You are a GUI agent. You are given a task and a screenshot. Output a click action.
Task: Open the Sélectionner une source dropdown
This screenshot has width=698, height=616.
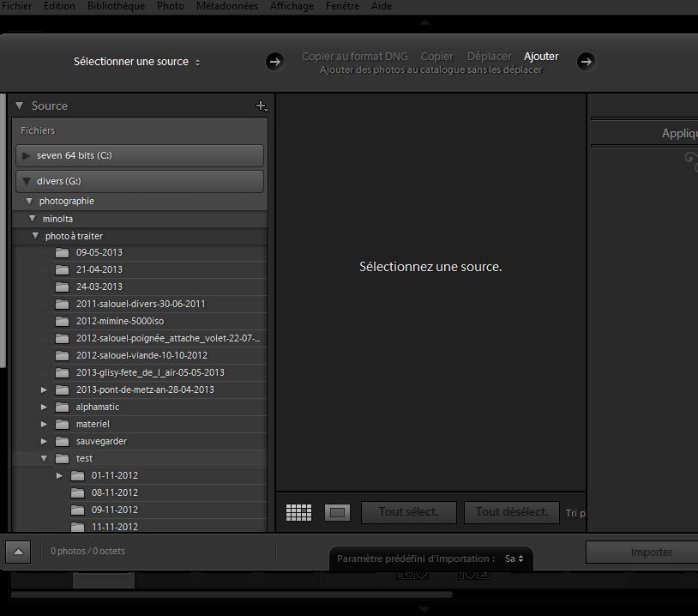(137, 62)
